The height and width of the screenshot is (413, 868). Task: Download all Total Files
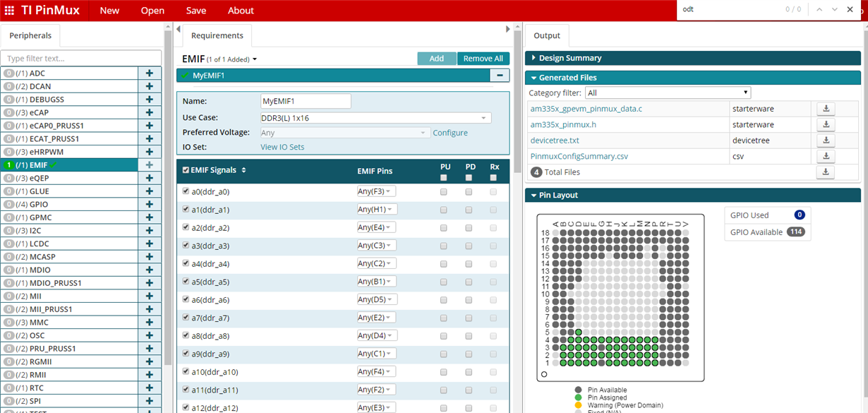point(826,172)
